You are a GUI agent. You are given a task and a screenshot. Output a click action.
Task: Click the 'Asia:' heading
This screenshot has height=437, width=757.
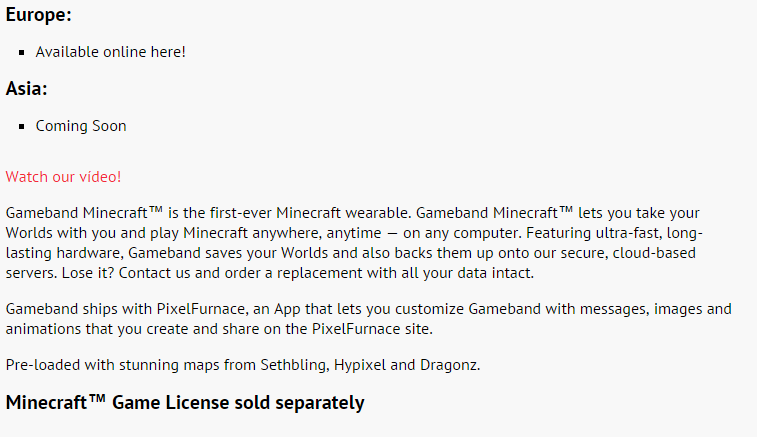(27, 88)
